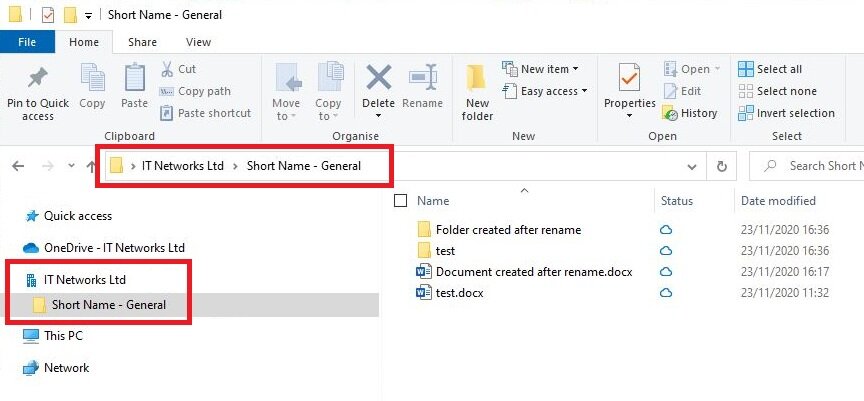Image resolution: width=864 pixels, height=401 pixels.
Task: Click the Paste clipboard icon
Action: click(x=134, y=78)
